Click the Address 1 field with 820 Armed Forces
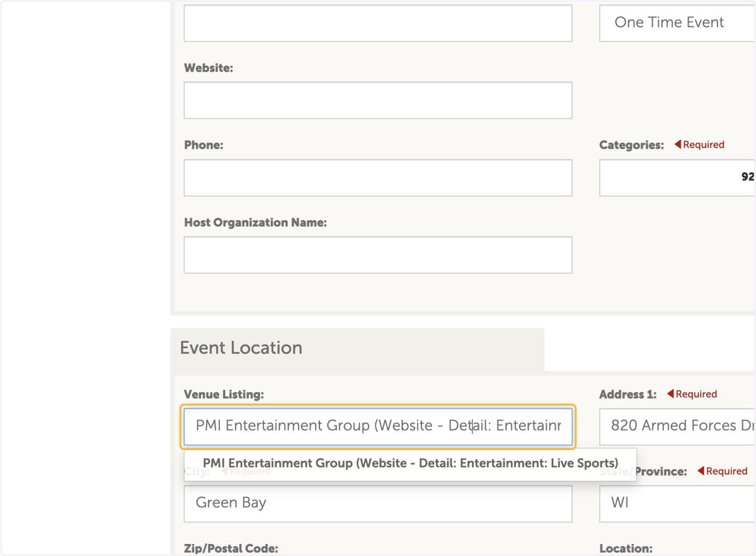The height and width of the screenshot is (556, 756). point(677,426)
